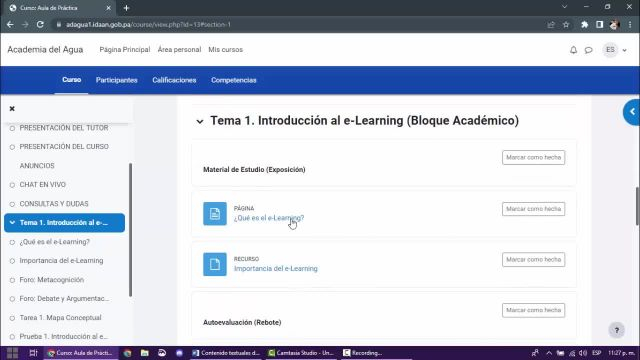Open the ¿Qué es el e-Learning? page link
640x360 pixels.
click(269, 218)
